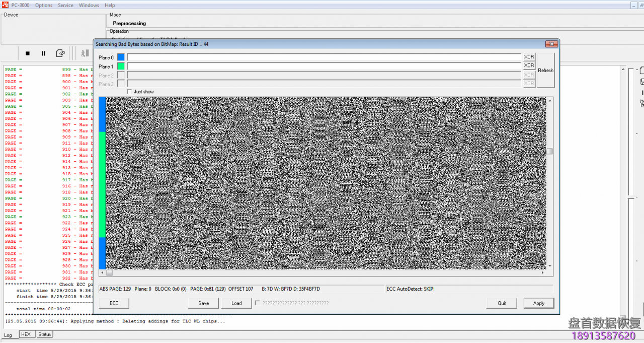Image resolution: width=644 pixels, height=343 pixels.
Task: Tick the checkbox next to Load button
Action: (258, 303)
